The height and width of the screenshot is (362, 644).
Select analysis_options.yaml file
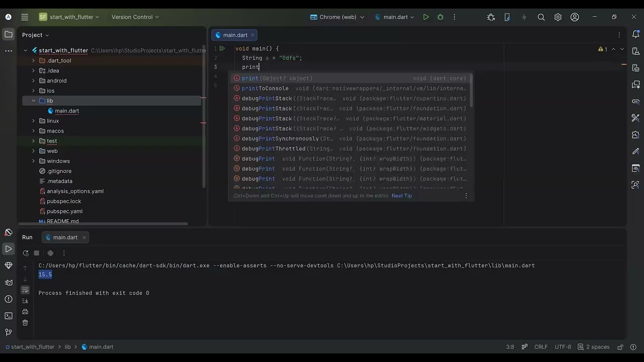[x=75, y=191]
